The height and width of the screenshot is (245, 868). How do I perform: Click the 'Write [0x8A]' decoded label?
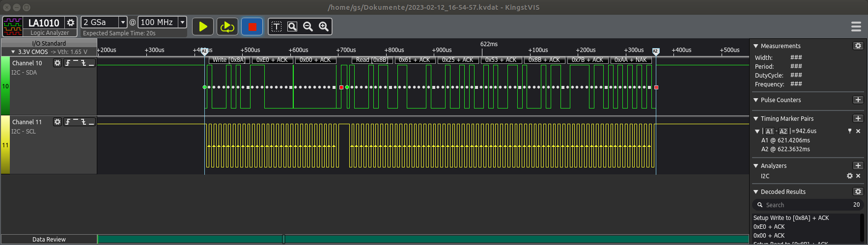click(x=229, y=60)
